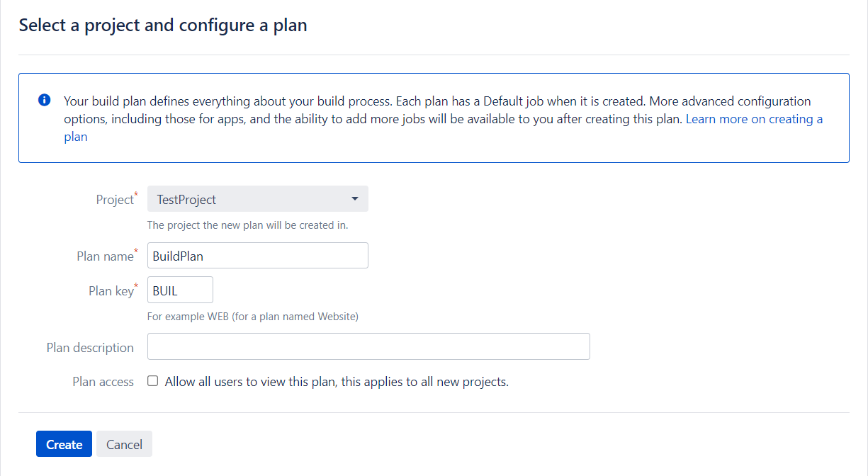Click helper text under Project dropdown
Image resolution: width=868 pixels, height=476 pixels.
tap(247, 225)
